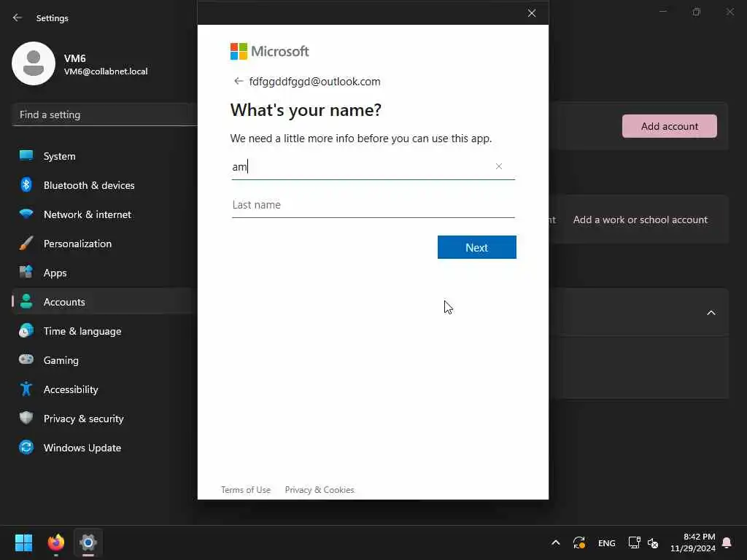Image resolution: width=747 pixels, height=560 pixels.
Task: Click the sync status tray icon
Action: coord(579,542)
